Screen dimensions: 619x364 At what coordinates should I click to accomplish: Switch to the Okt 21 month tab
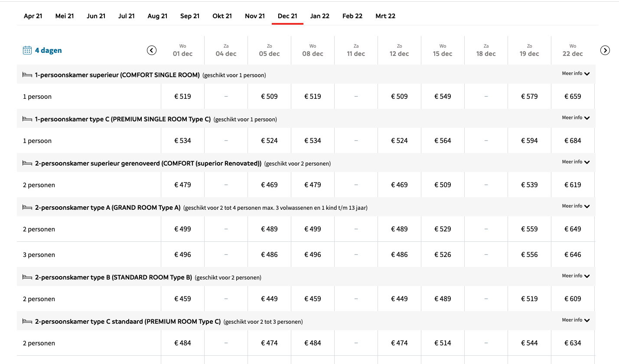click(222, 16)
